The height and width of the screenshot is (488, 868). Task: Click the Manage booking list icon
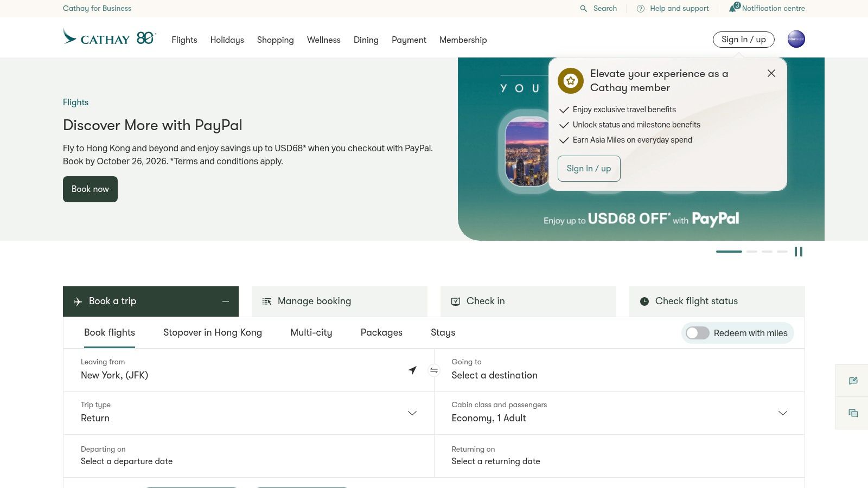tap(267, 301)
